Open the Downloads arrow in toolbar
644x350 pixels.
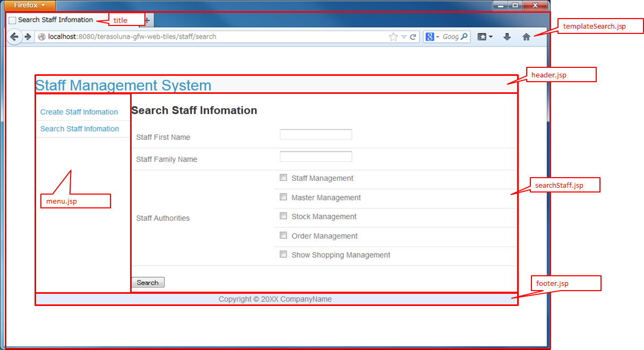coord(507,37)
